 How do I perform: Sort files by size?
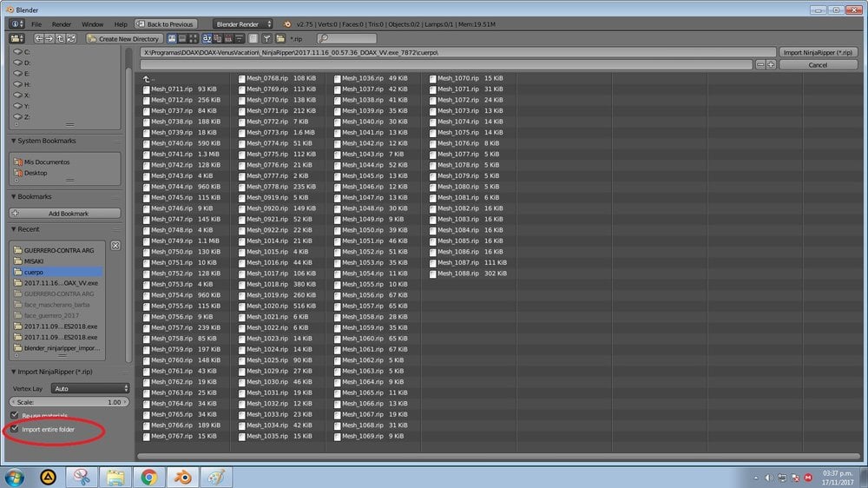[239, 39]
